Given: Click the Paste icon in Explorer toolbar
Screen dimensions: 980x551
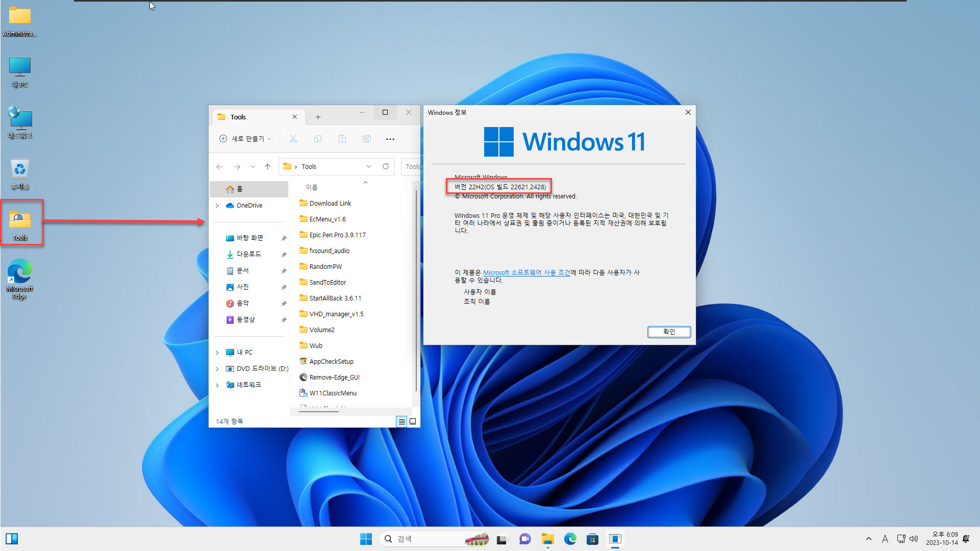Looking at the screenshot, I should coord(342,139).
